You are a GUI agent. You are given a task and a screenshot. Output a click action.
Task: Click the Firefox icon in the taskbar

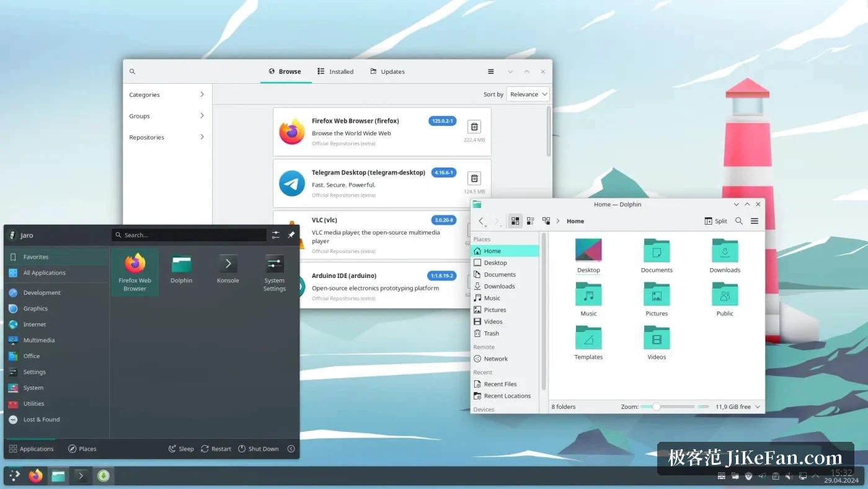35,476
